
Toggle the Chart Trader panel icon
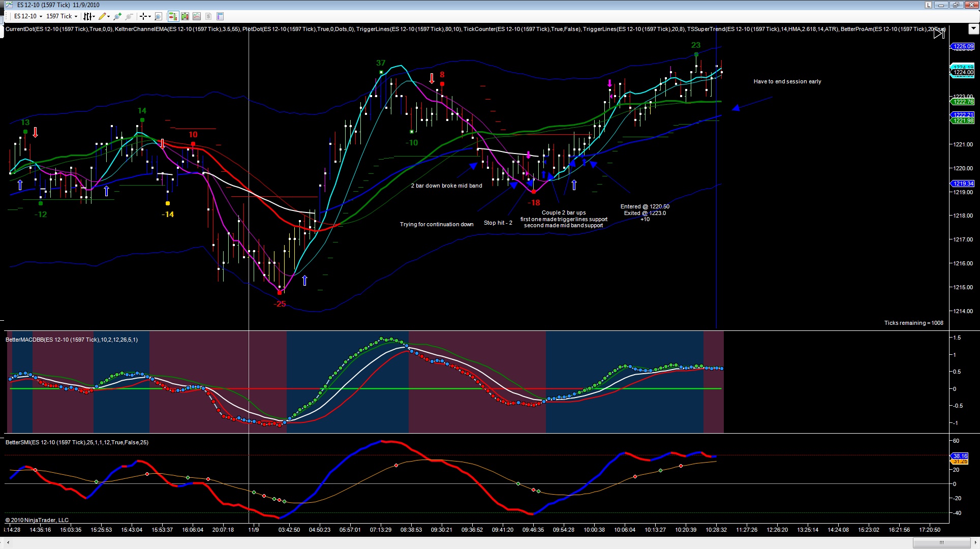click(173, 16)
